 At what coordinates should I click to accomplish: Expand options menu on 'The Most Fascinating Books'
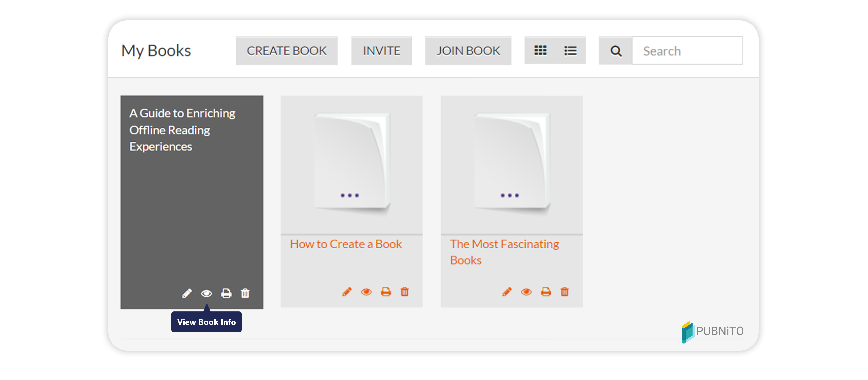(509, 196)
